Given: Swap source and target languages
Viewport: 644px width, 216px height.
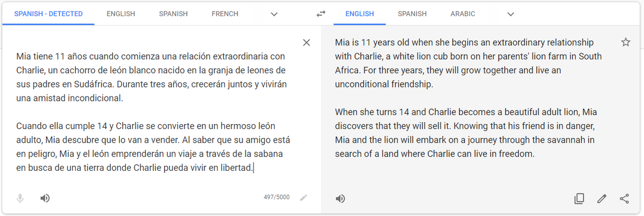Looking at the screenshot, I should pyautogui.click(x=321, y=14).
